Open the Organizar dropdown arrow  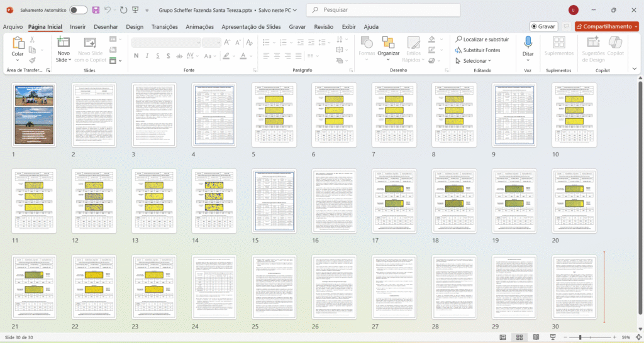coord(388,60)
